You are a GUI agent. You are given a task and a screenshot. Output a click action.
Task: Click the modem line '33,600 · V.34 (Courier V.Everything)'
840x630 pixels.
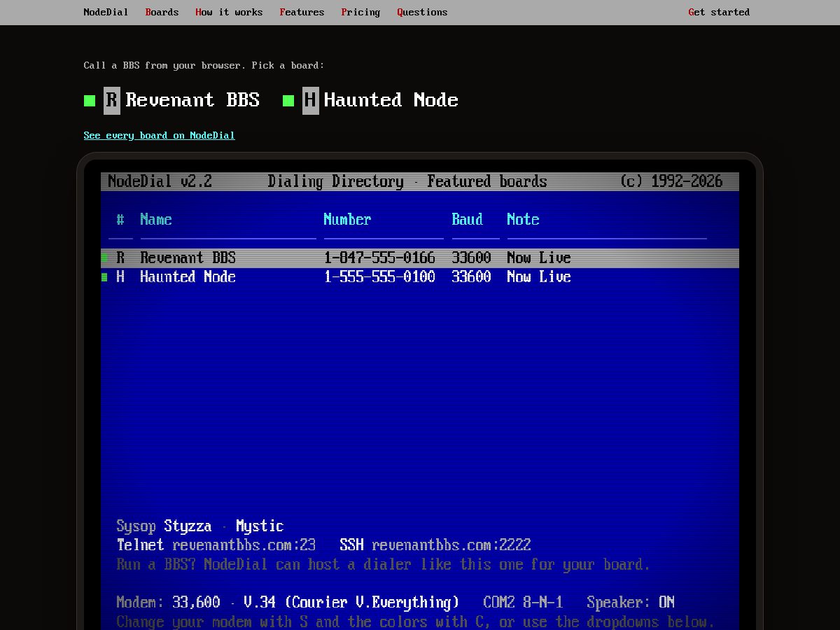pyautogui.click(x=316, y=603)
